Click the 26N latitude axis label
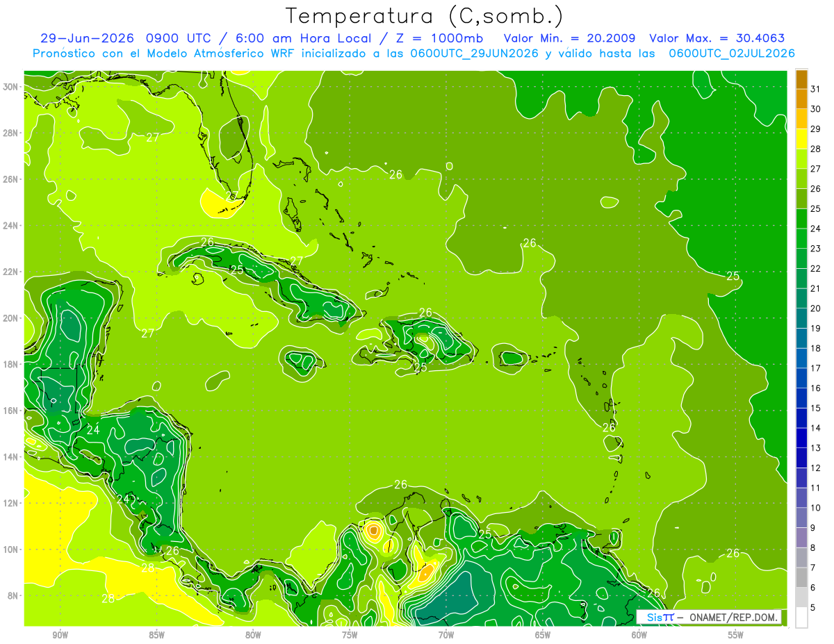834x644 pixels. pos(10,179)
